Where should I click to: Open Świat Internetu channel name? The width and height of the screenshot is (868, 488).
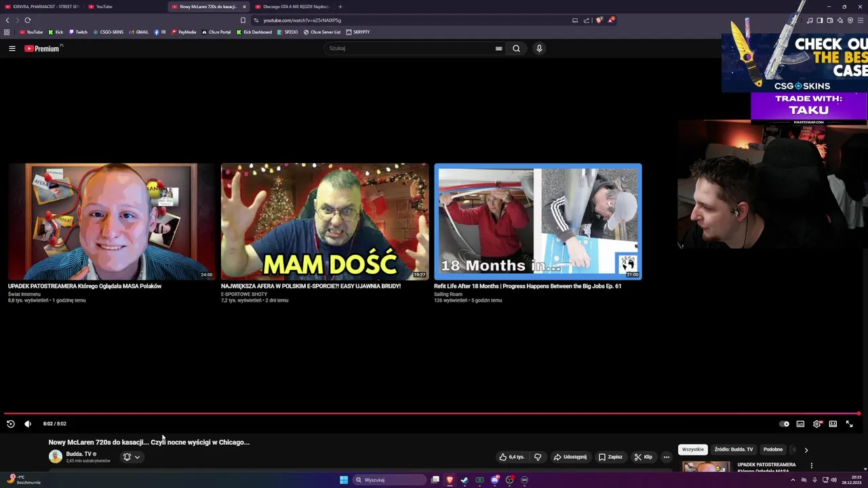click(x=24, y=294)
